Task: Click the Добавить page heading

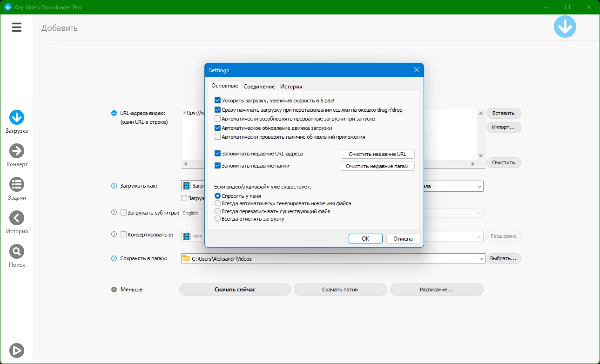Action: coord(60,28)
